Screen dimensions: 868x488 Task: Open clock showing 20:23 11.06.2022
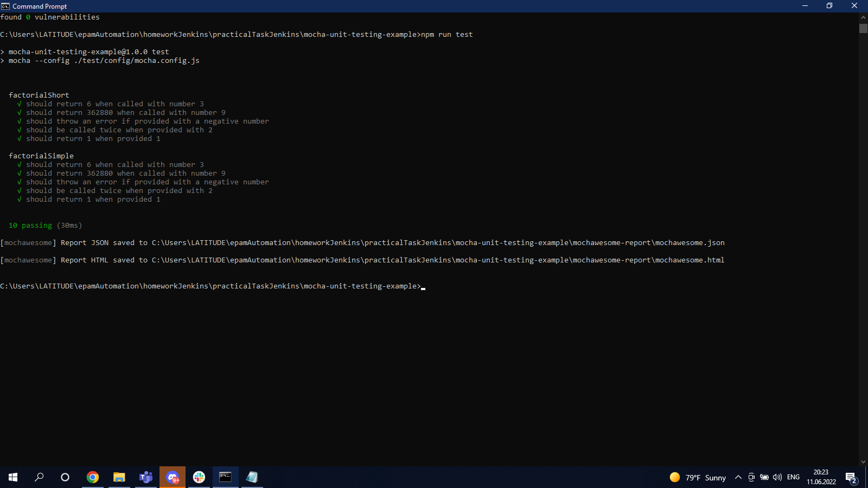click(x=821, y=477)
